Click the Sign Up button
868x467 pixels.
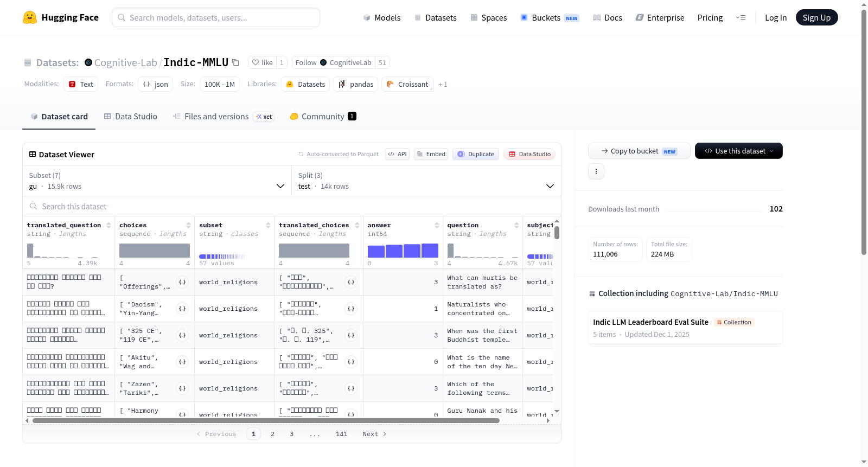tap(816, 17)
